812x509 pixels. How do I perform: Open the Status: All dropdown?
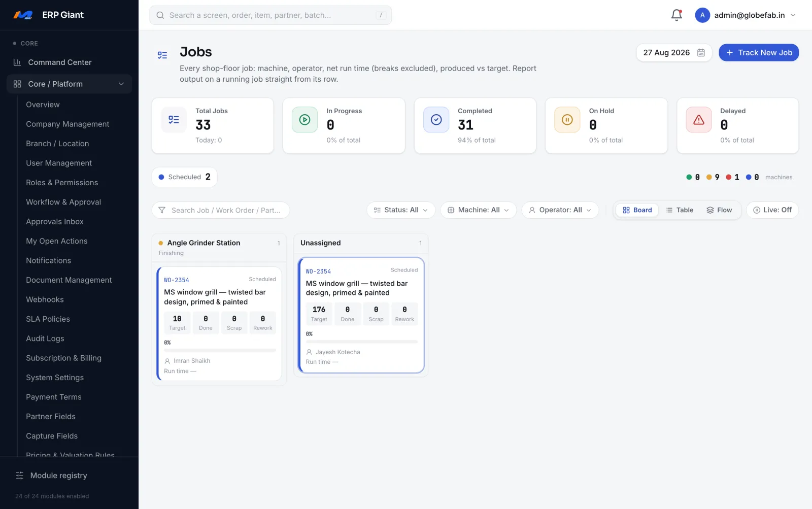click(401, 210)
